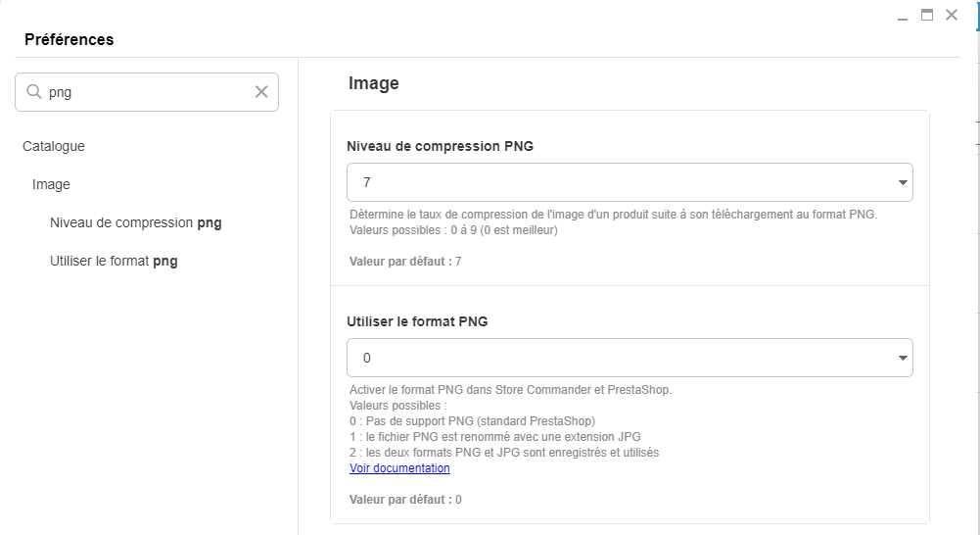Viewport: 980px width, 535px height.
Task: Minimize the Préférences window
Action: tap(902, 17)
